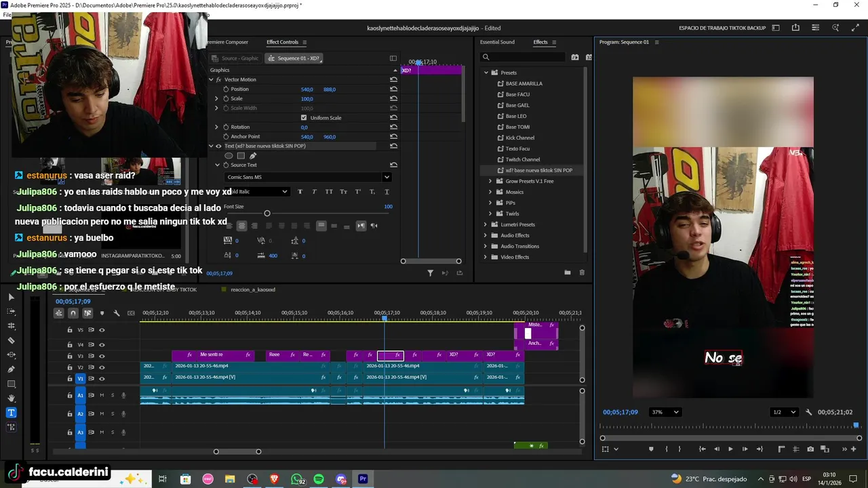The height and width of the screenshot is (488, 868).
Task: Apply All Caps text style
Action: tap(329, 192)
